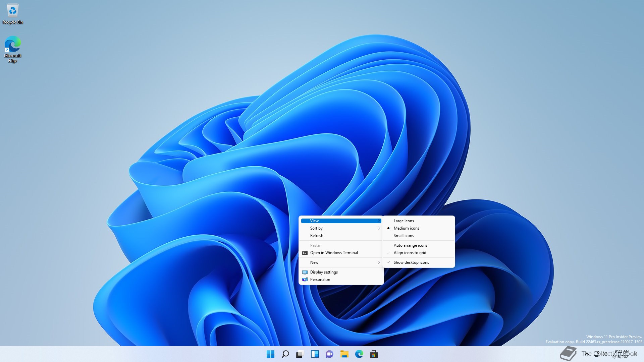The height and width of the screenshot is (362, 644).
Task: Toggle Align icons to grid
Action: [419, 253]
